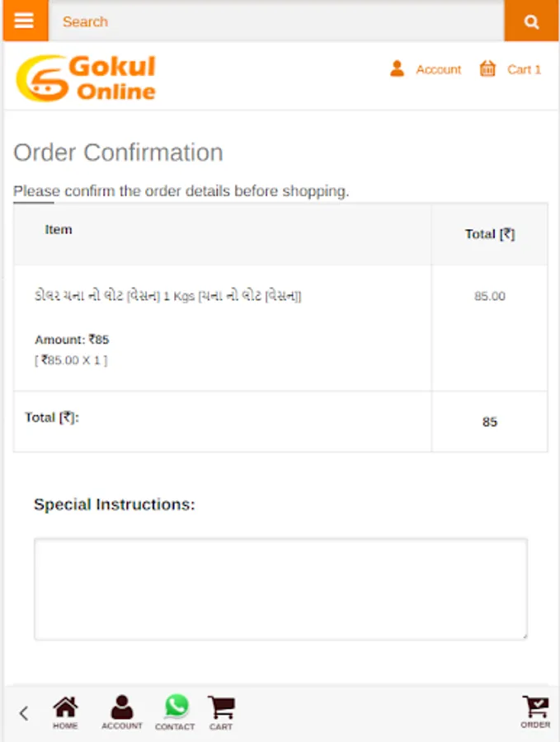Click the person icon beside header Account
Screen dimensions: 560x742
coord(397,69)
